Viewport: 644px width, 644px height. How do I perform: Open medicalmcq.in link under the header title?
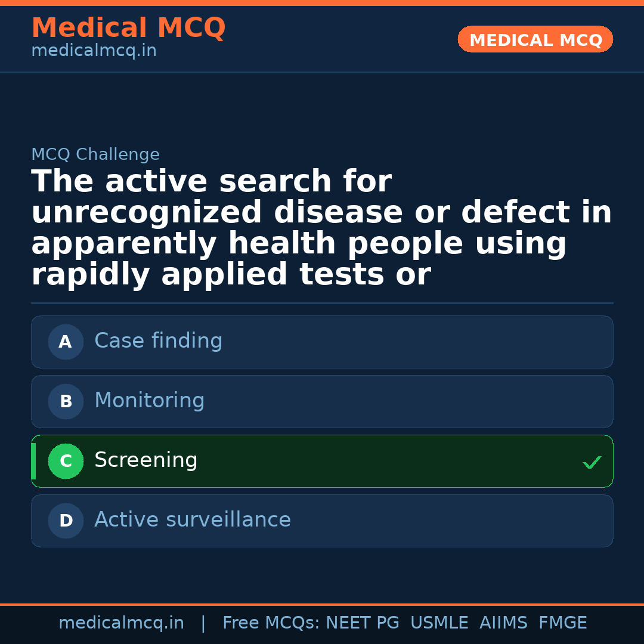(x=94, y=51)
